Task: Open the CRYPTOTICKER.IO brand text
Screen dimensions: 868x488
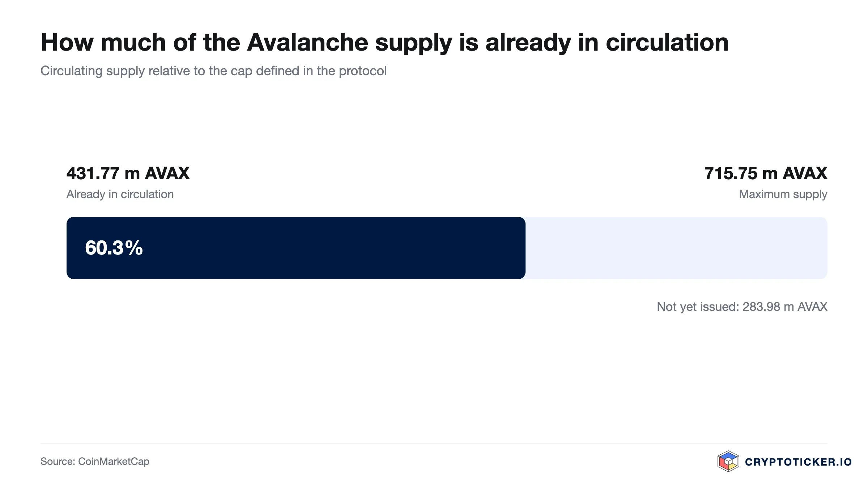Action: pos(798,462)
